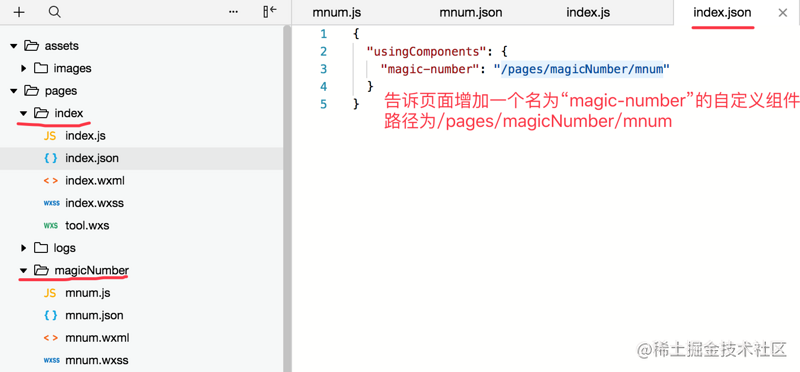Open the file search magnifier icon

point(55,12)
